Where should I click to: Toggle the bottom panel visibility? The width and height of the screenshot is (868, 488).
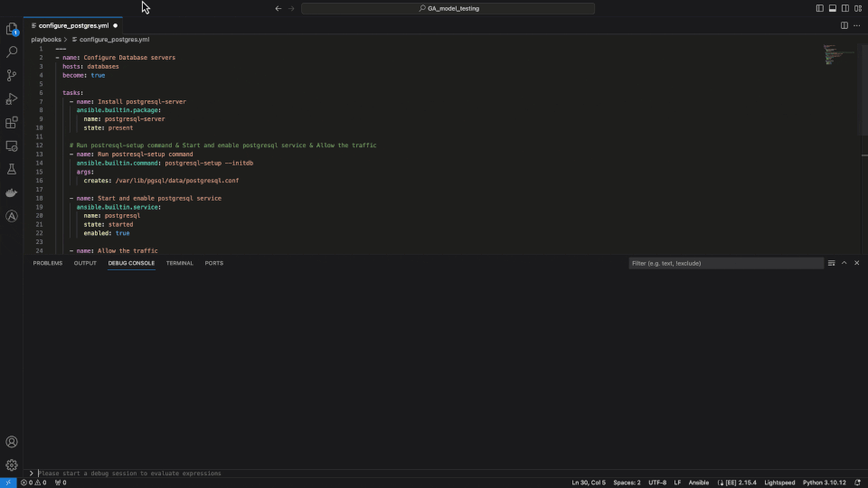tap(833, 8)
